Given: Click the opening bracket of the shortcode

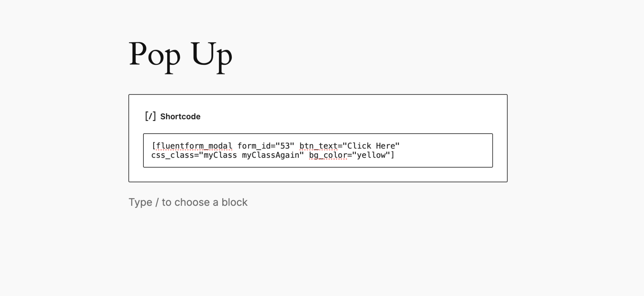Looking at the screenshot, I should coord(153,146).
